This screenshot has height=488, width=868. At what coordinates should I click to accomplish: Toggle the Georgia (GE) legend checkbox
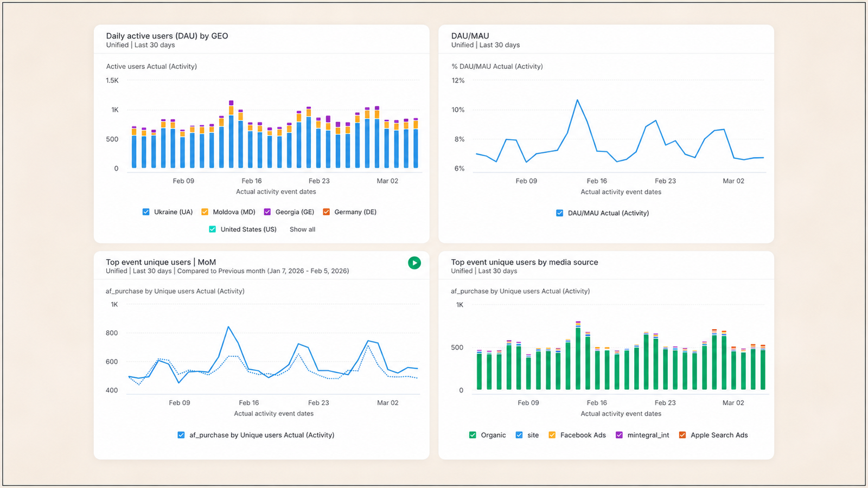pyautogui.click(x=267, y=212)
